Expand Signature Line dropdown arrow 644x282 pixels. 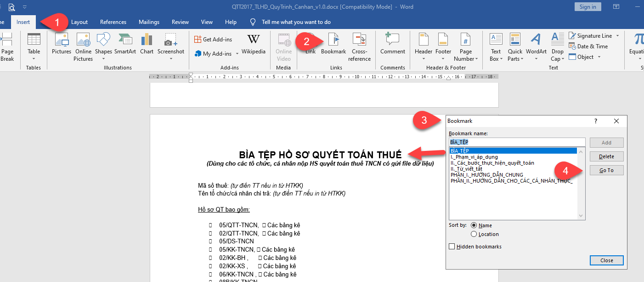tap(617, 35)
